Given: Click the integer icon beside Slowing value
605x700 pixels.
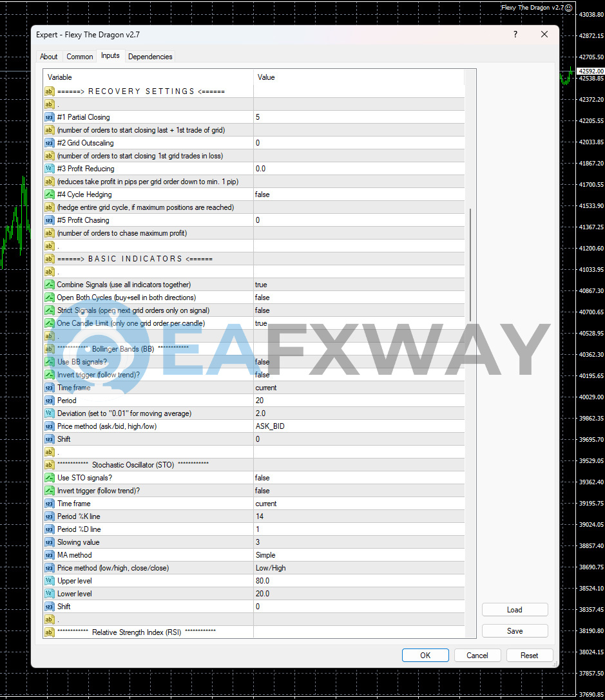Looking at the screenshot, I should 49,542.
